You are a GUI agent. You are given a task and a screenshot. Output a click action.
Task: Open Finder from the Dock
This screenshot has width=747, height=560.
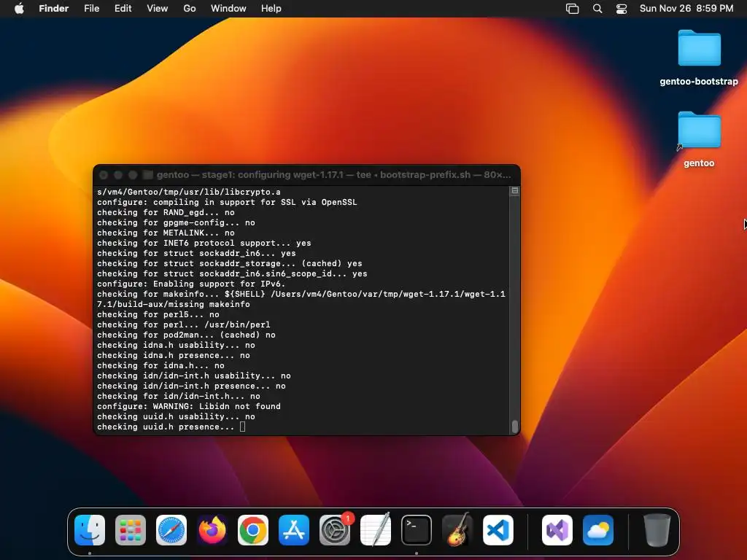90,529
